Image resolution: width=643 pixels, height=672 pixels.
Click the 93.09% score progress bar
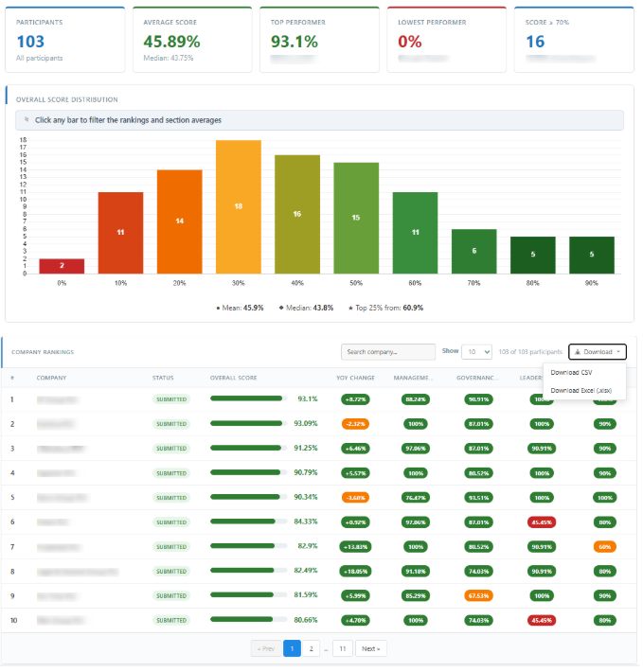point(248,423)
